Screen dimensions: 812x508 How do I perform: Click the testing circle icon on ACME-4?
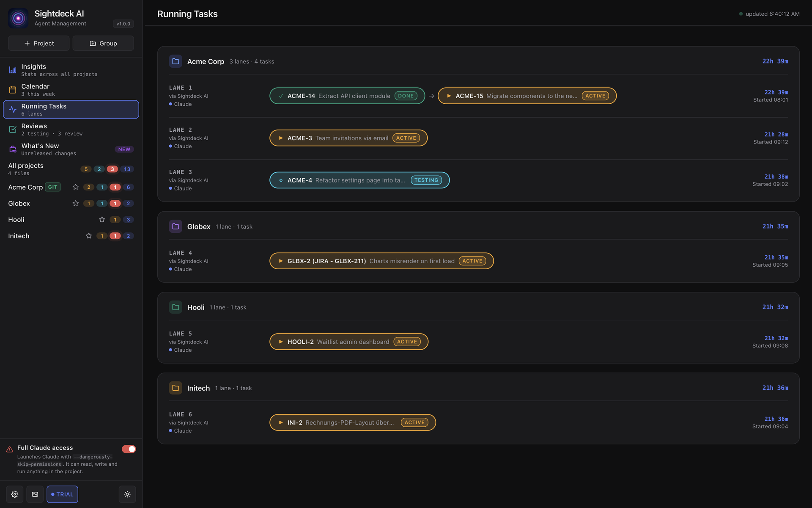[281, 180]
